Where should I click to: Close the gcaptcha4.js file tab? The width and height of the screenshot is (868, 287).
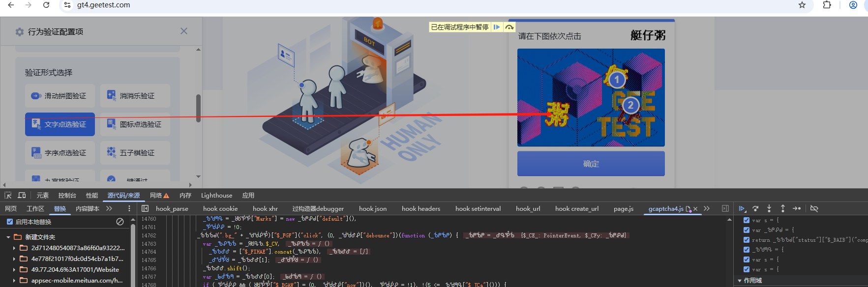[695, 209]
